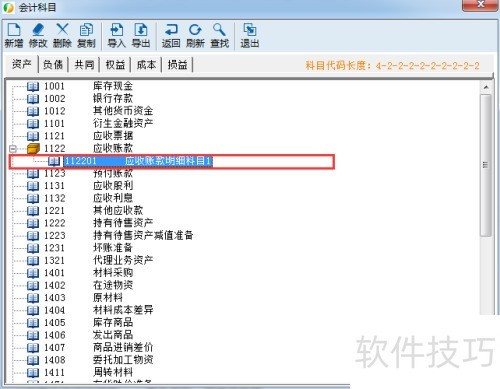500x389 pixels.
Task: Switch to the 负债 tab
Action: point(53,64)
